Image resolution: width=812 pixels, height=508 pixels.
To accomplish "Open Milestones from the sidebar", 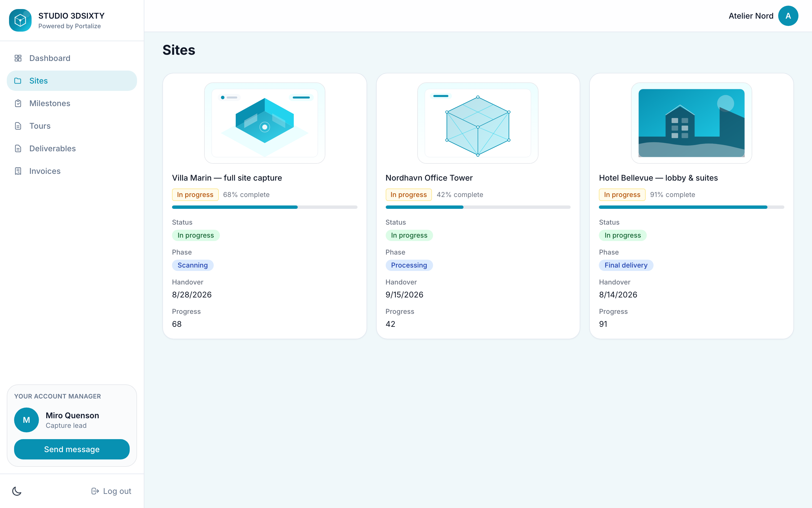I will (x=72, y=103).
